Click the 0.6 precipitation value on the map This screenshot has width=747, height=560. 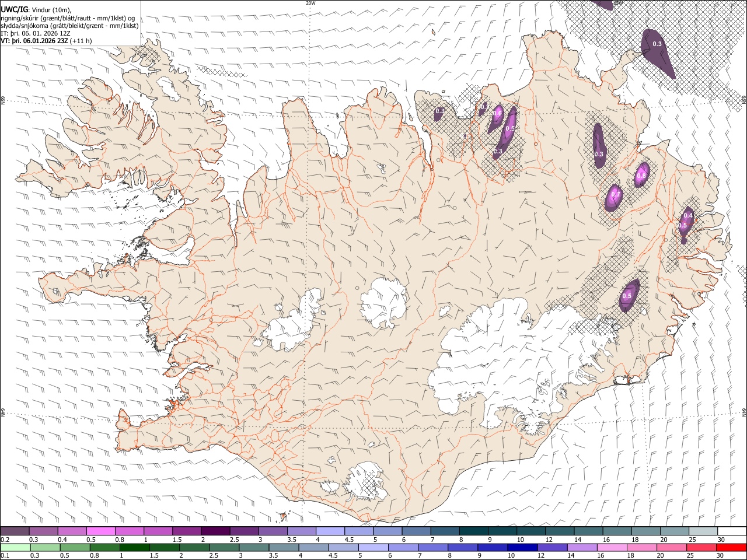click(497, 113)
